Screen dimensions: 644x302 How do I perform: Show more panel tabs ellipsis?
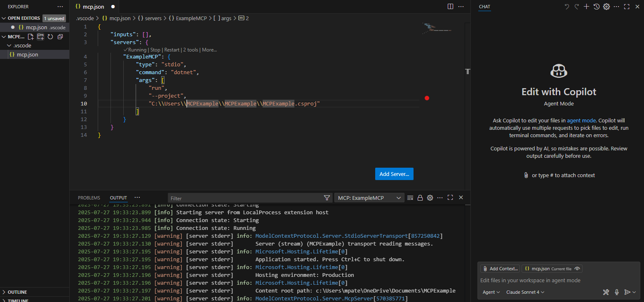point(137,198)
